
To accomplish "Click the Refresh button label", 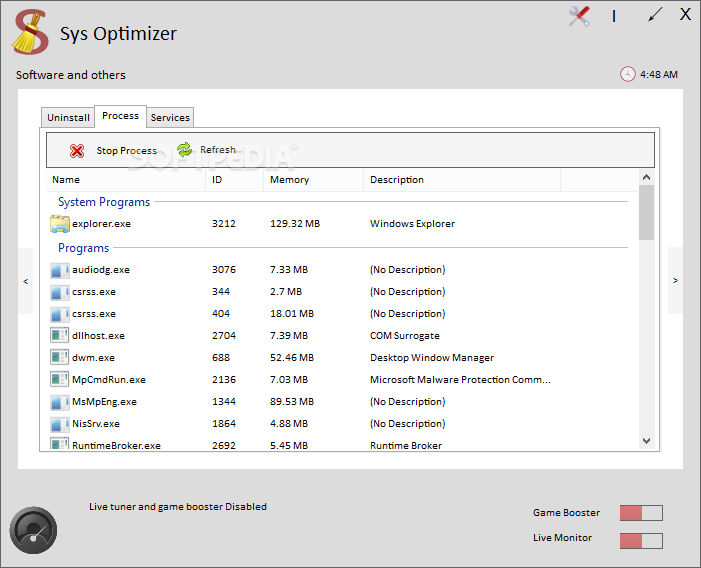I will coord(218,150).
